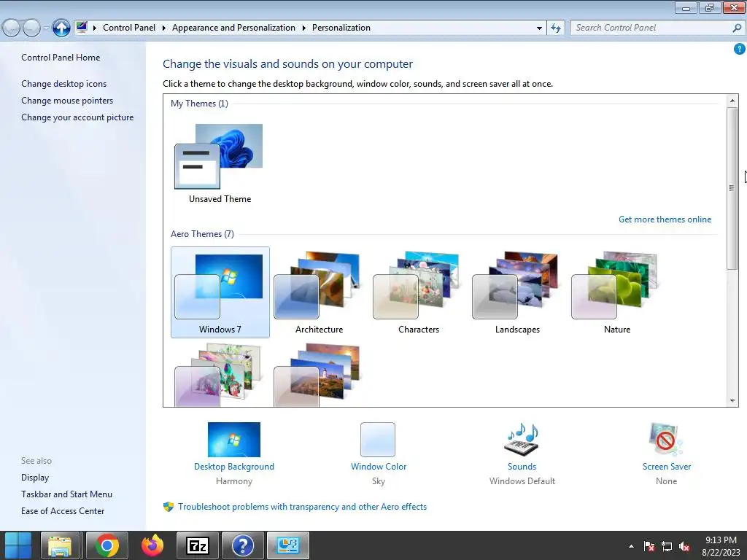Select the Characters theme
This screenshot has height=560, width=747.
[418, 292]
